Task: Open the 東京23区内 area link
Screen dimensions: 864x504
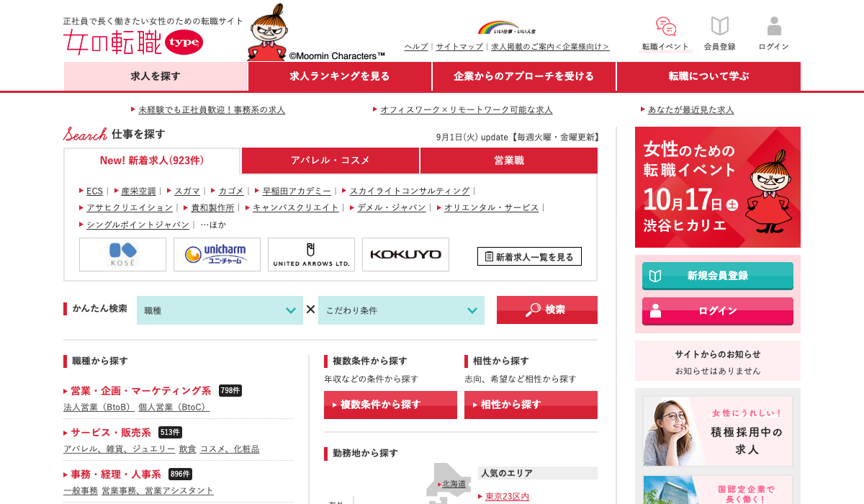Action: pyautogui.click(x=507, y=496)
